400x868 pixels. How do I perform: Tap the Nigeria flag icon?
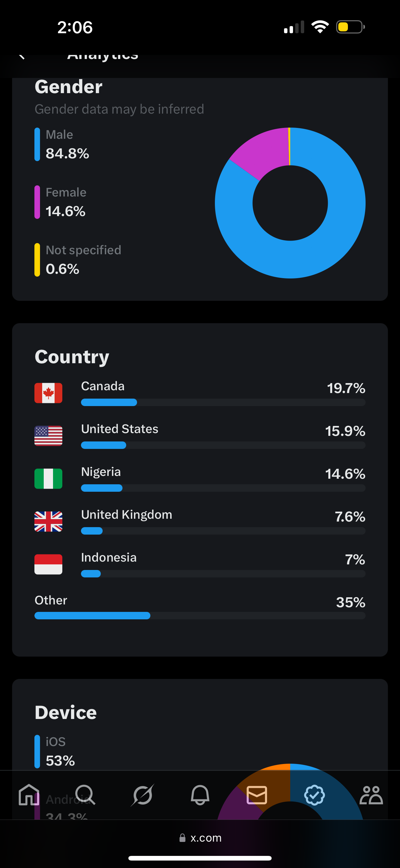(48, 478)
